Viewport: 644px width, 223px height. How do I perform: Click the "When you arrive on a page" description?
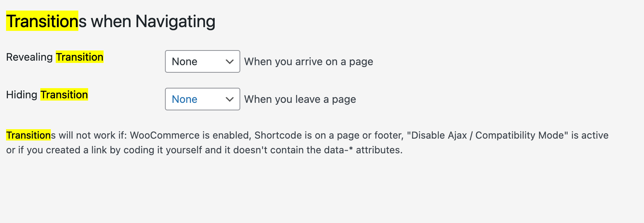click(x=308, y=61)
